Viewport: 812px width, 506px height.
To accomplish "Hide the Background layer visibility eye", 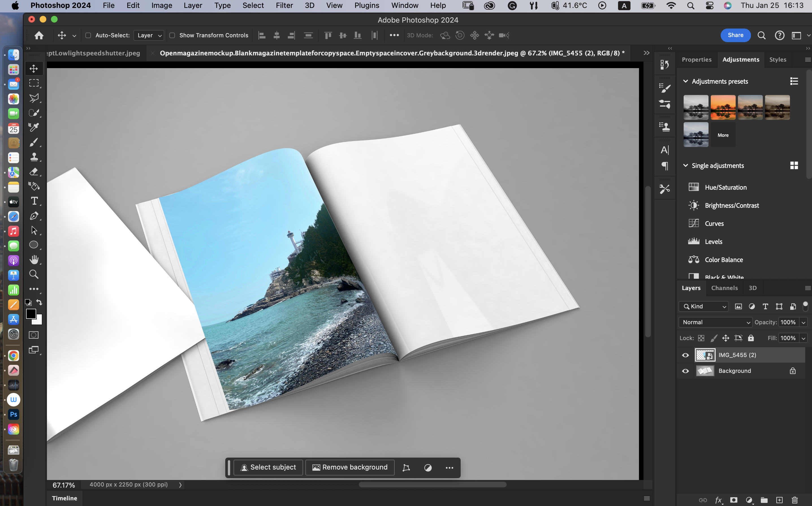I will point(685,371).
